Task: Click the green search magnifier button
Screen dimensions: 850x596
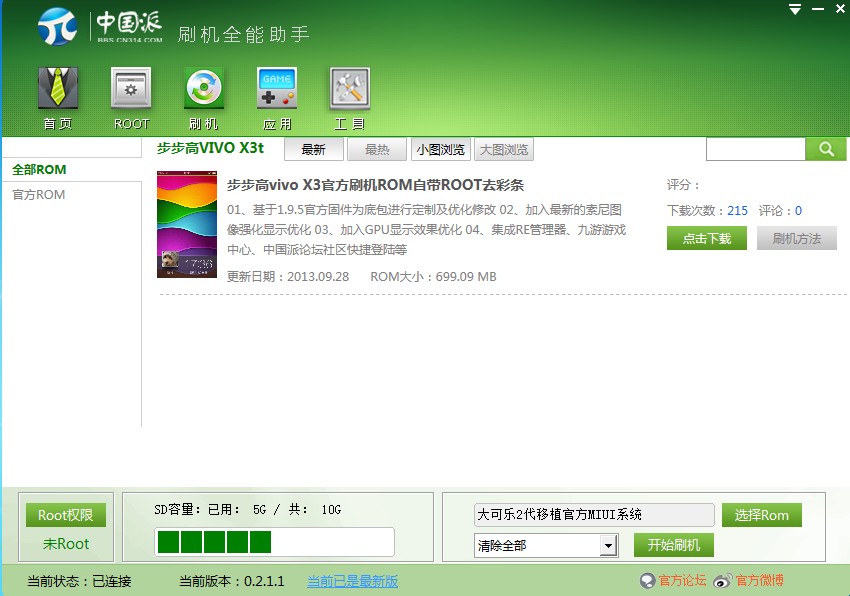Action: tap(826, 149)
